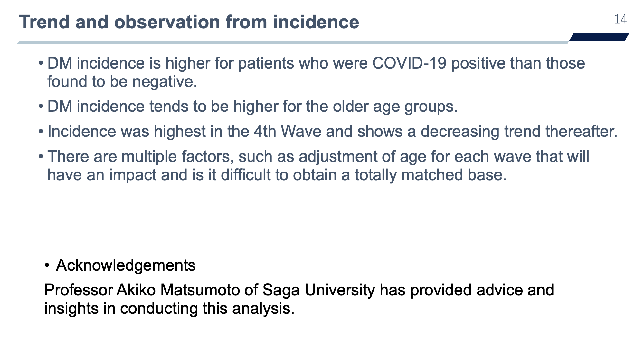644x362 pixels.
Task: Click the bullet mentioning the 4th Wave
Action: (328, 132)
